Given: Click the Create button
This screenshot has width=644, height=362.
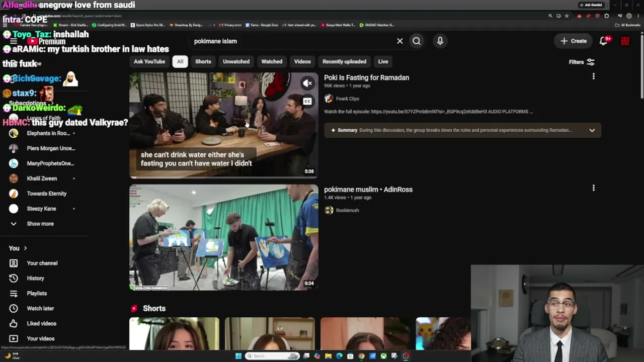Looking at the screenshot, I should (574, 41).
